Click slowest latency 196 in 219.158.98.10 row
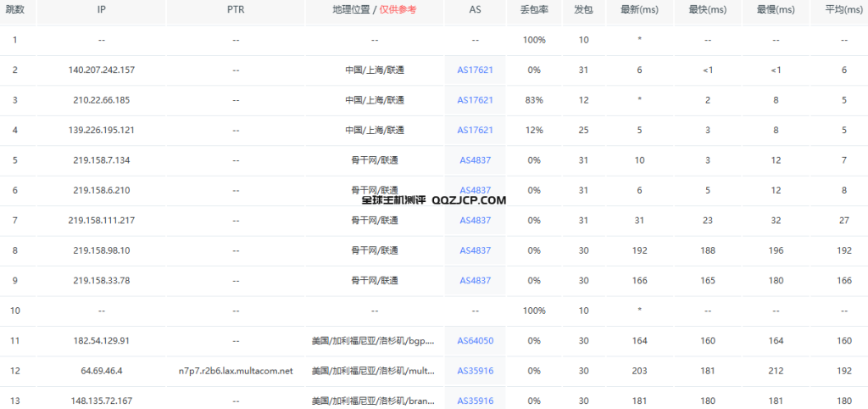Image resolution: width=868 pixels, height=409 pixels. (776, 250)
